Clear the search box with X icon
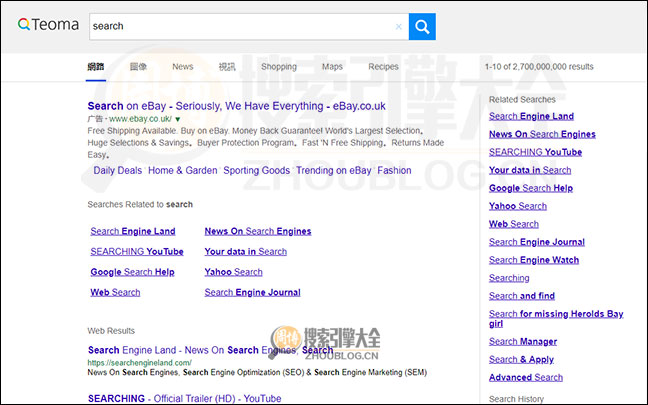Screen dimensions: 648x405 [x=399, y=27]
